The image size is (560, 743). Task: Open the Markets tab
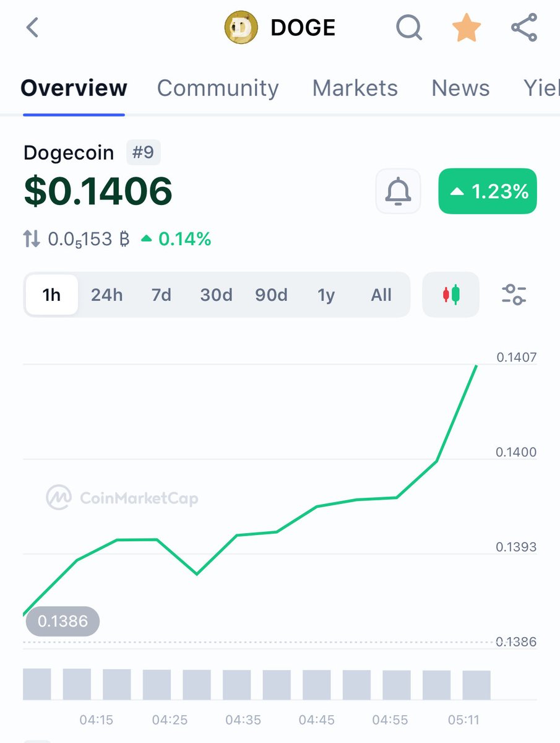click(x=355, y=88)
